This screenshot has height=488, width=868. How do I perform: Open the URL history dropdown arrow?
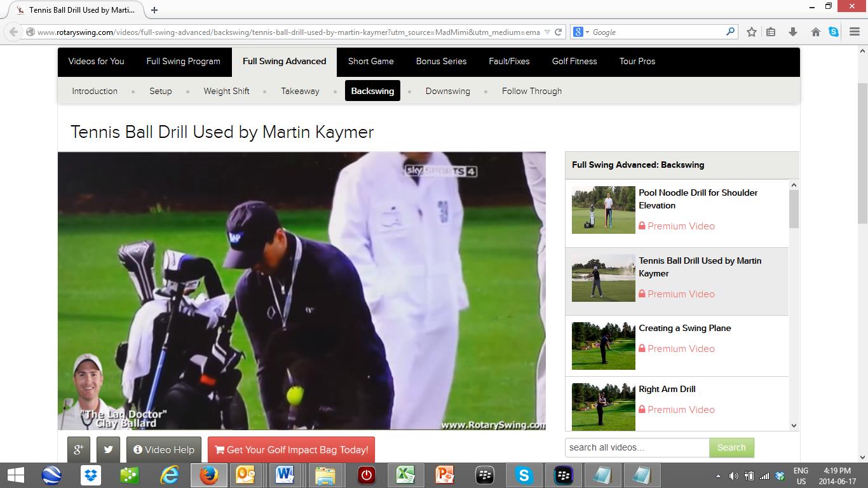[x=547, y=32]
